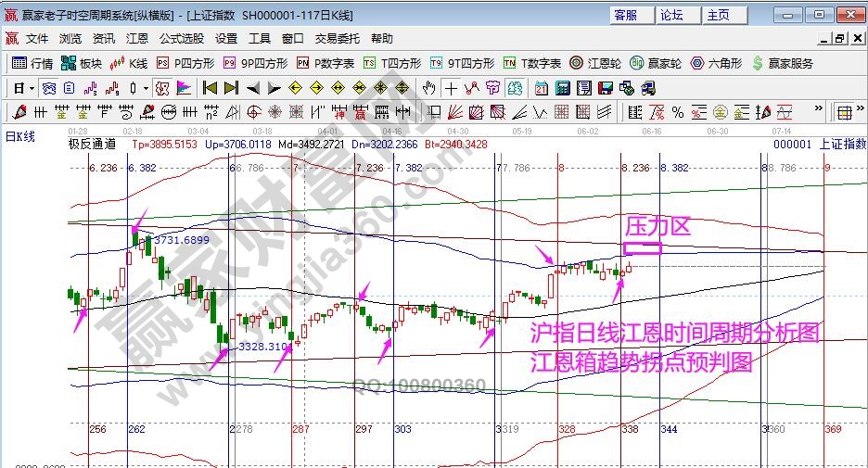Open the calculator tool icon

[562, 88]
